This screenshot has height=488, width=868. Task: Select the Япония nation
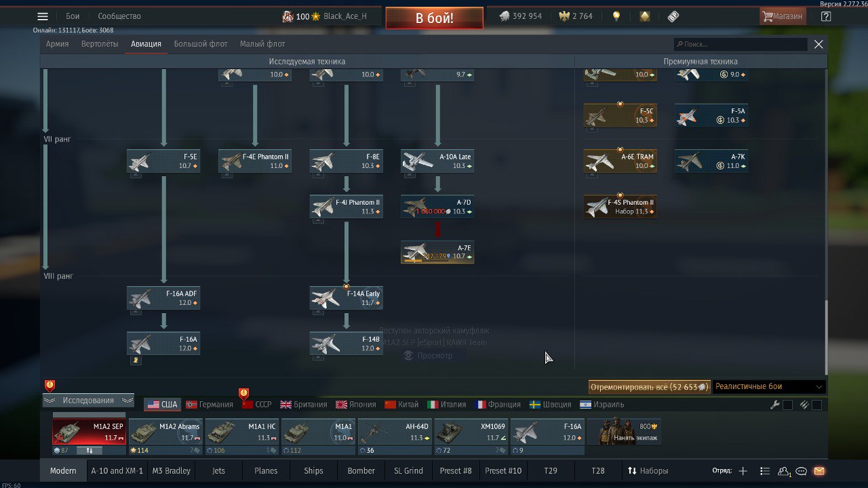pos(356,405)
